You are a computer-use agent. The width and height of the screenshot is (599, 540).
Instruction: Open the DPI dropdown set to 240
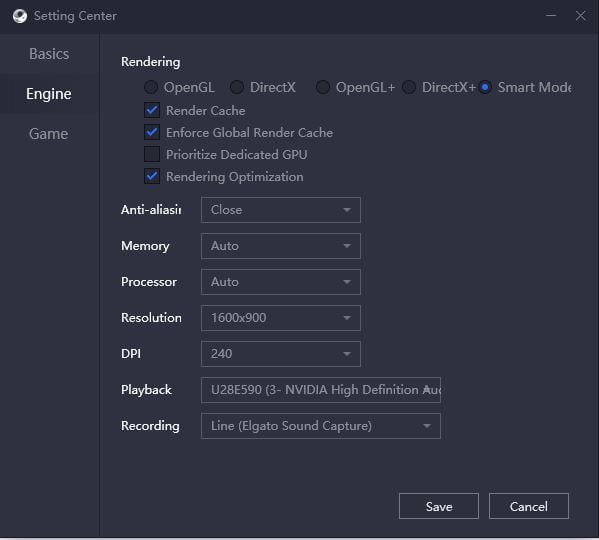[281, 354]
